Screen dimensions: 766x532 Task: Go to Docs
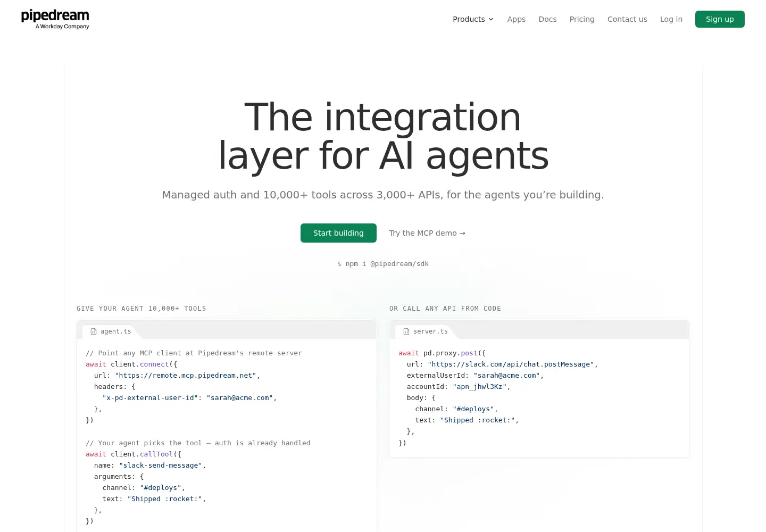[547, 19]
